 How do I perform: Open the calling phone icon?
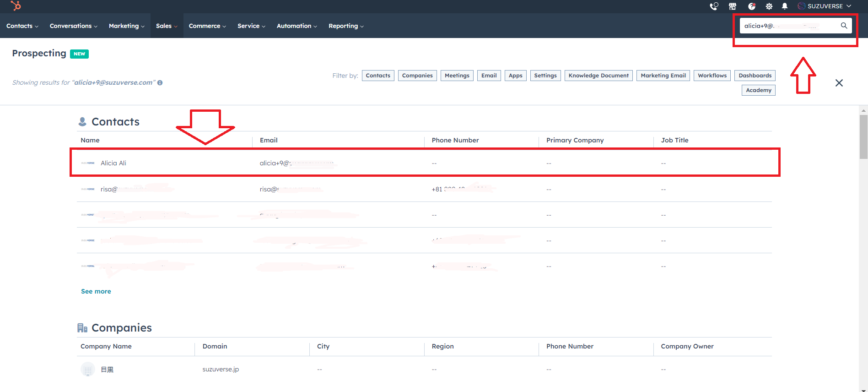tap(714, 6)
